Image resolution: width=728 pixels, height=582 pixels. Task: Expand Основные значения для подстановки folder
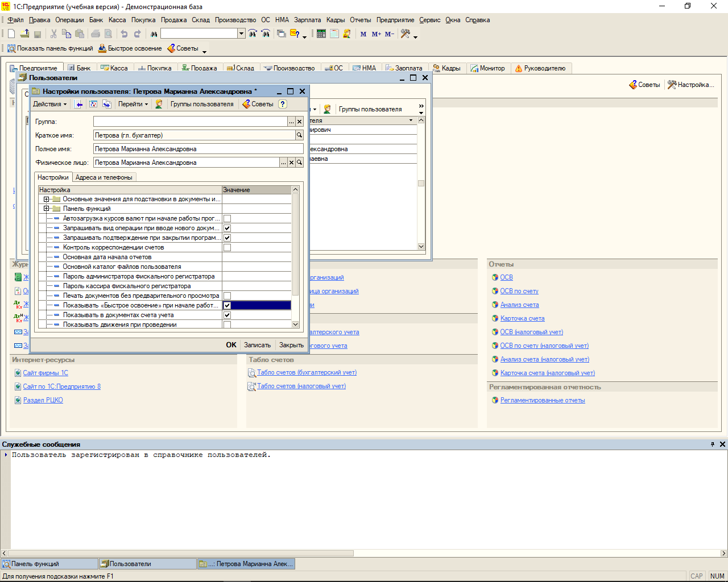pyautogui.click(x=47, y=199)
